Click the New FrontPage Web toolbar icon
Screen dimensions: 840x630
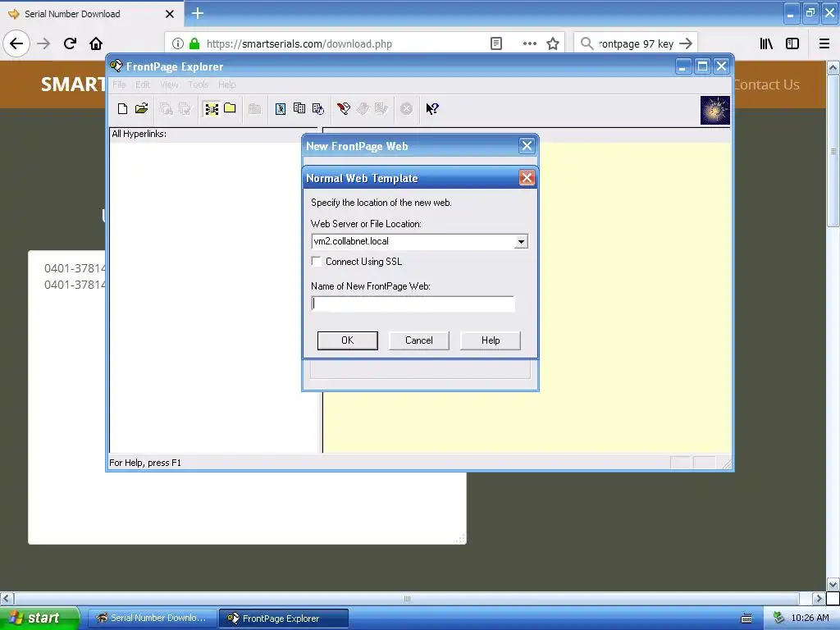[x=123, y=109]
